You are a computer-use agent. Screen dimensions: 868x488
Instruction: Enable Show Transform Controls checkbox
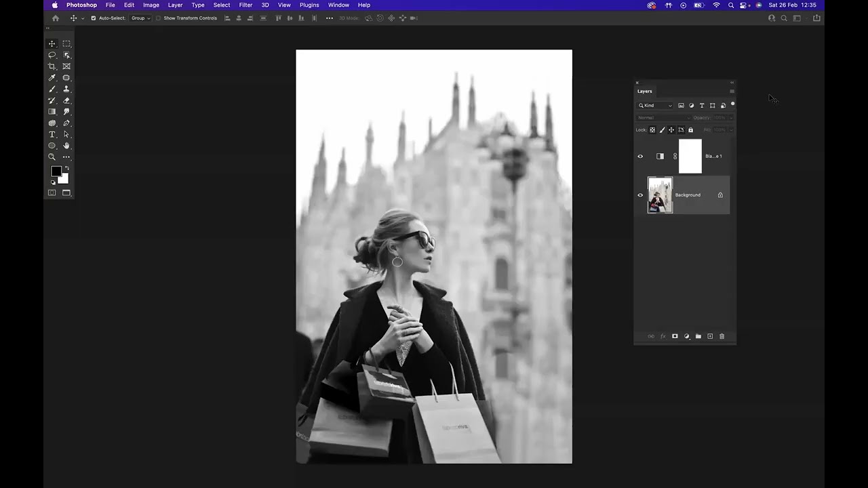pyautogui.click(x=159, y=18)
